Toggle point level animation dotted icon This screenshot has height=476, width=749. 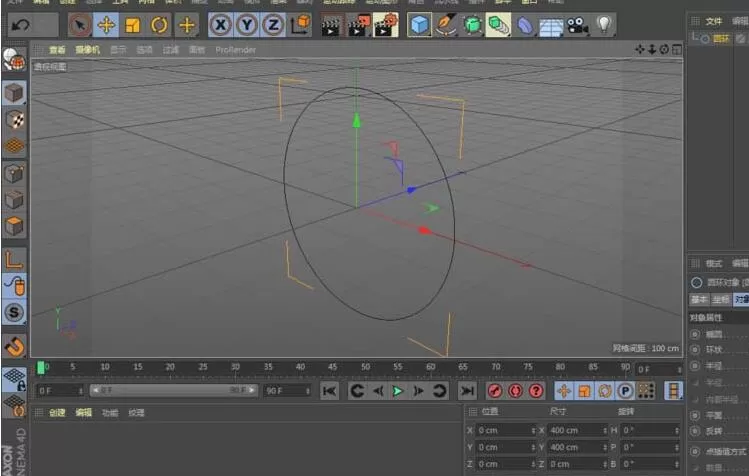646,391
